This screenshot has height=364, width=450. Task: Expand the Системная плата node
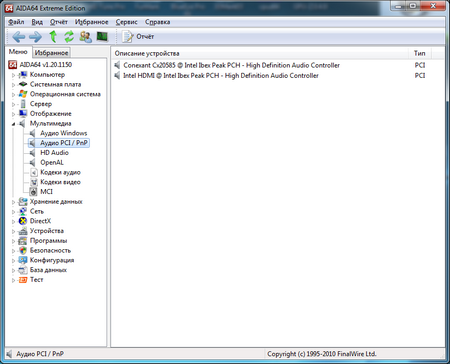[x=13, y=85]
